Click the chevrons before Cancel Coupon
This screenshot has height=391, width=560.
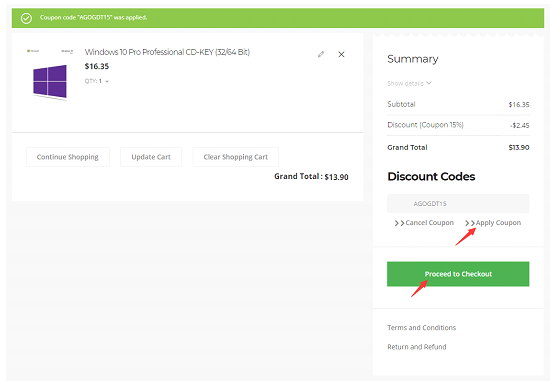pyautogui.click(x=399, y=223)
